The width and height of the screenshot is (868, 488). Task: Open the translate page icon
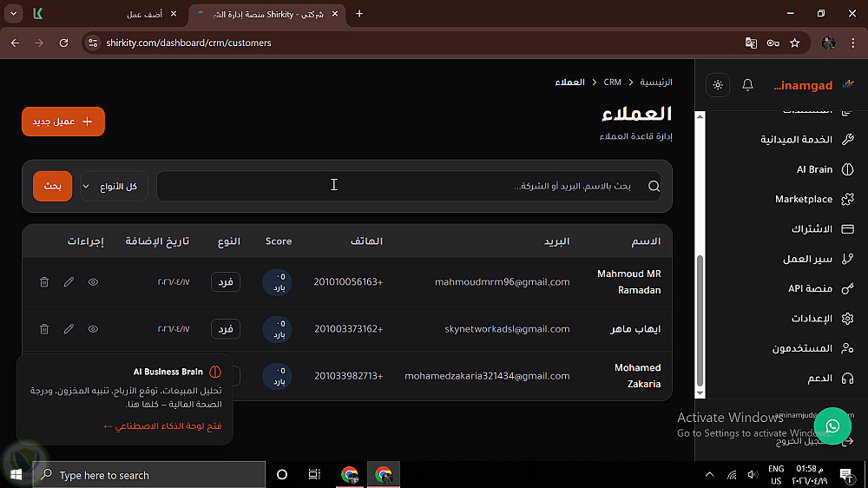(751, 43)
